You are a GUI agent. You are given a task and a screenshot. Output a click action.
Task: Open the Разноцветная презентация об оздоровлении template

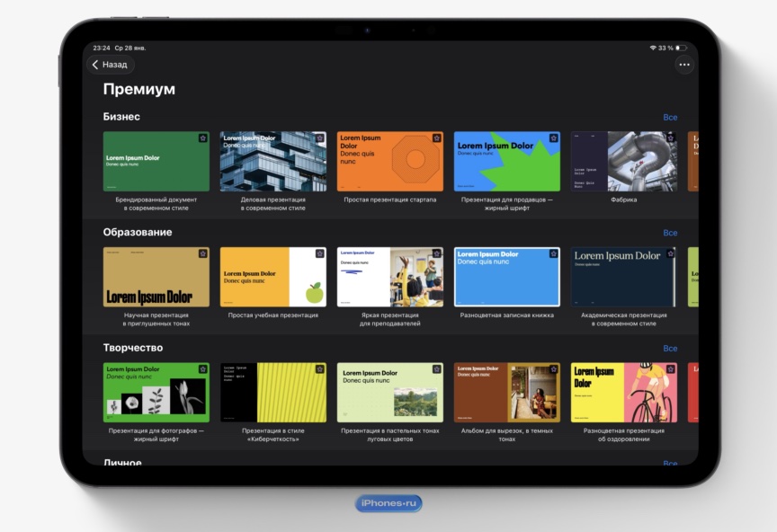(x=624, y=393)
